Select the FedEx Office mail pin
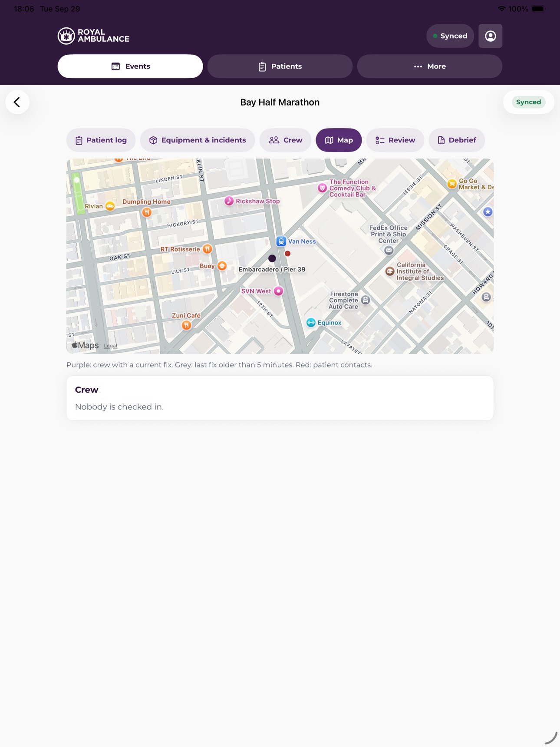Image resolution: width=560 pixels, height=747 pixels. pyautogui.click(x=389, y=250)
